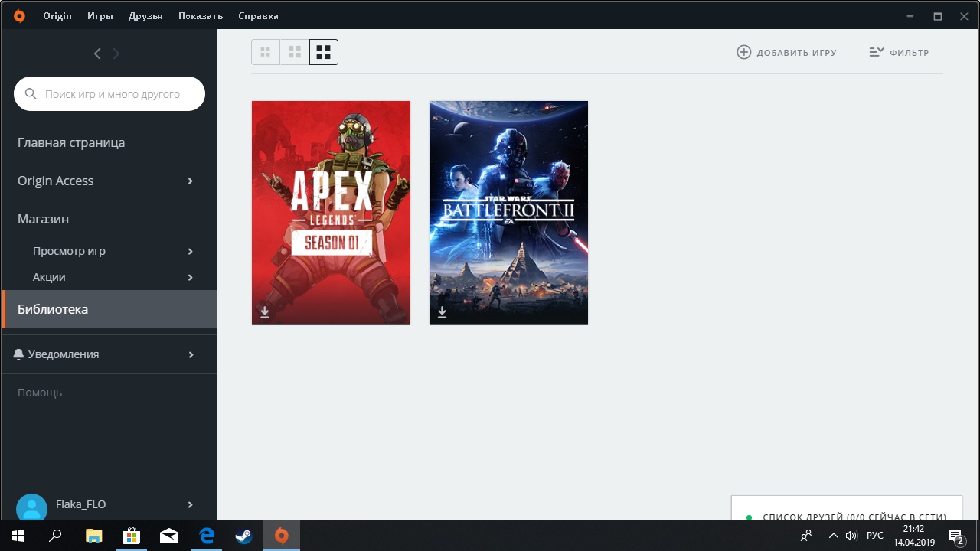This screenshot has width=980, height=551.
Task: Open Microsoft Edge from taskbar
Action: 206,536
